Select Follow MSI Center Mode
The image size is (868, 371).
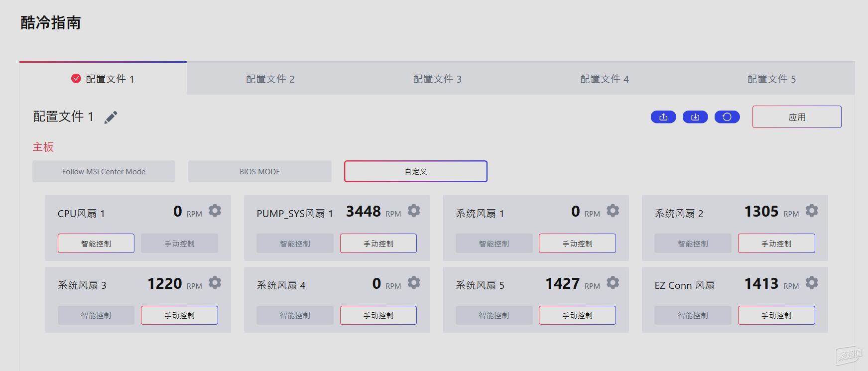[104, 171]
